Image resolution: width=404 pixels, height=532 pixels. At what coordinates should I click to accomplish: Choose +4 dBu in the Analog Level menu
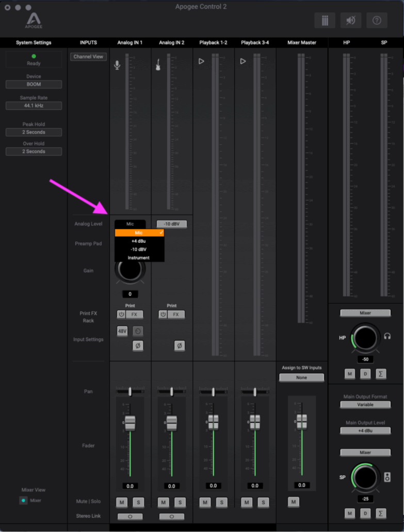pyautogui.click(x=139, y=241)
